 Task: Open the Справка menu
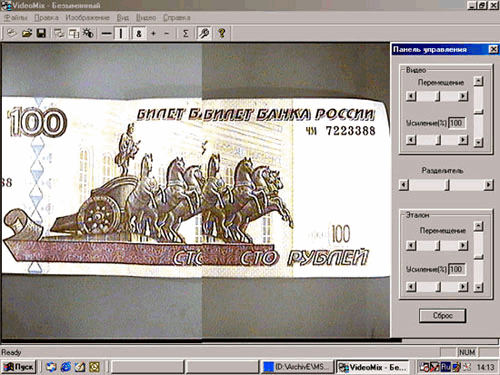pos(177,18)
